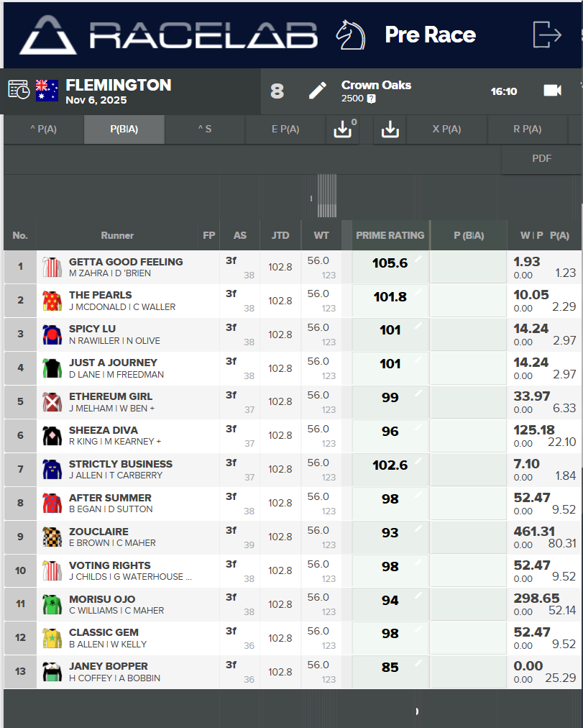Open the E P(A) tab
The image size is (583, 728).
(285, 129)
